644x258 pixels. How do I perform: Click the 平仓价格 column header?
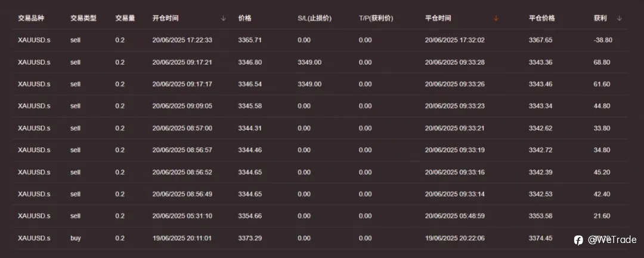click(541, 18)
